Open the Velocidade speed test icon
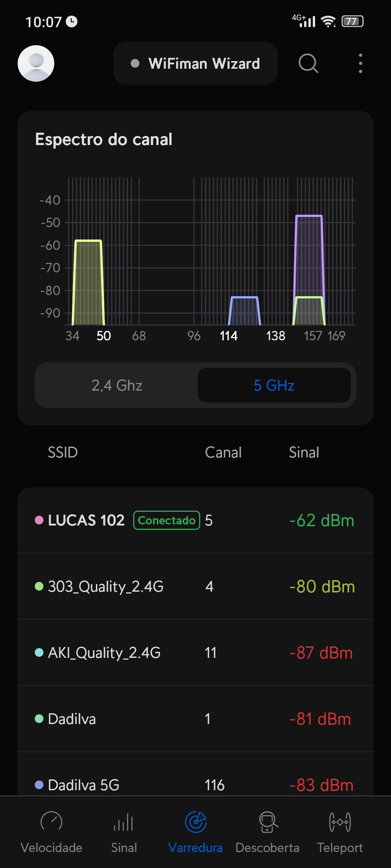The image size is (391, 868). [51, 822]
